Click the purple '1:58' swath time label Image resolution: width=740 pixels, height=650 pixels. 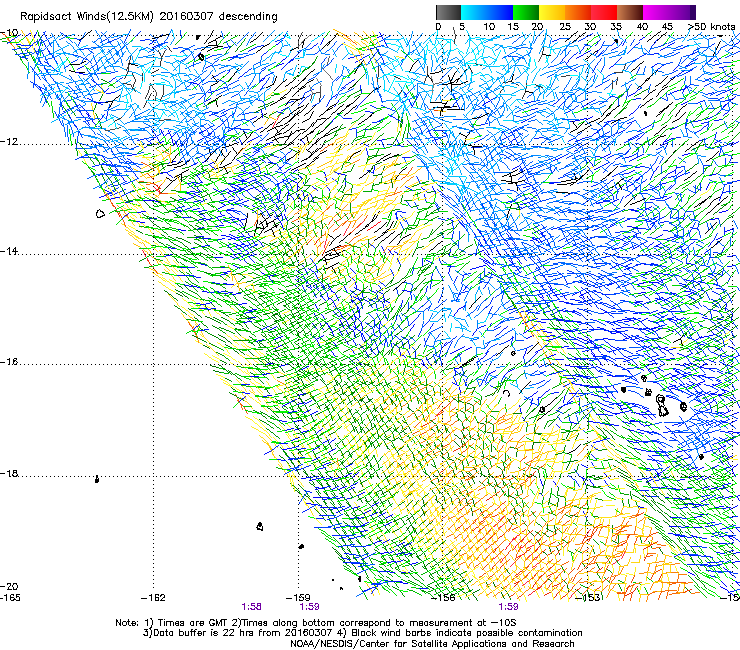click(251, 607)
